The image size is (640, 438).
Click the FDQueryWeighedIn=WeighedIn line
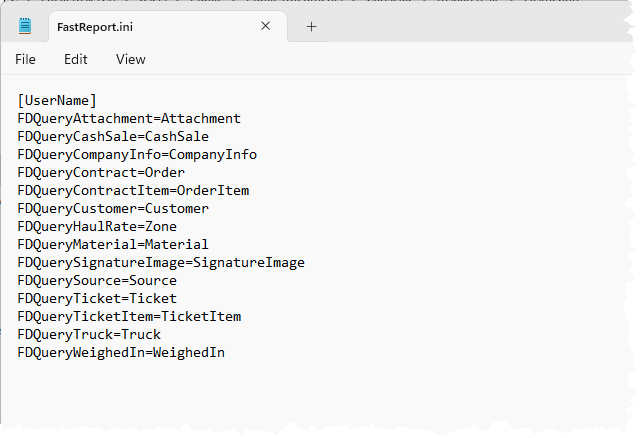click(x=121, y=352)
